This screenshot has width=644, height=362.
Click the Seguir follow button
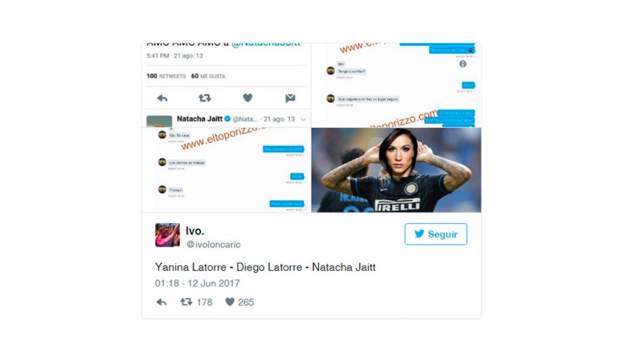436,234
